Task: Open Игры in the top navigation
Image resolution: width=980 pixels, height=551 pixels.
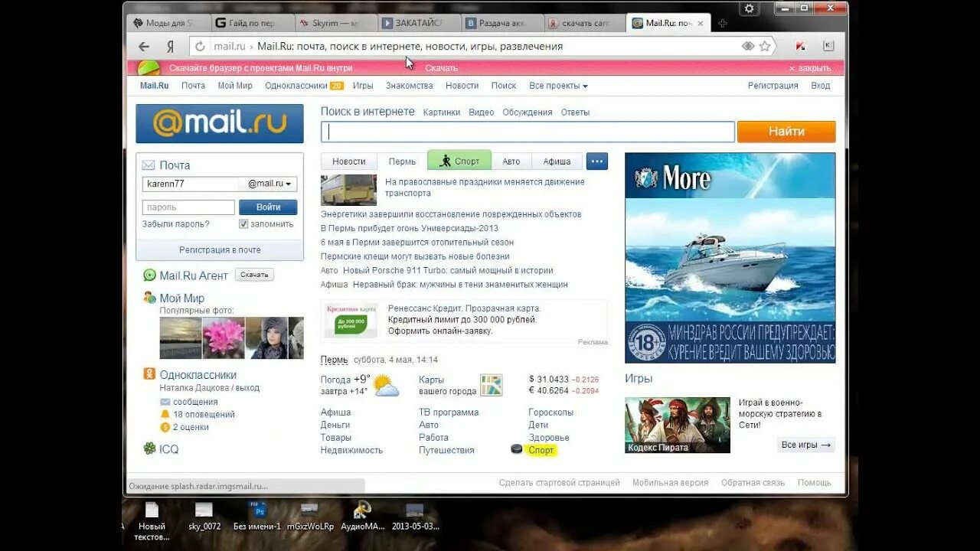Action: [x=363, y=86]
